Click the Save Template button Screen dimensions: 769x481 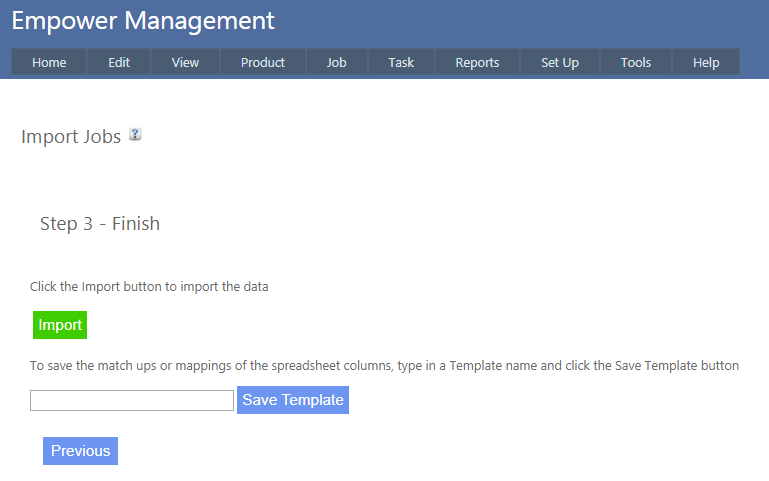pyautogui.click(x=293, y=400)
